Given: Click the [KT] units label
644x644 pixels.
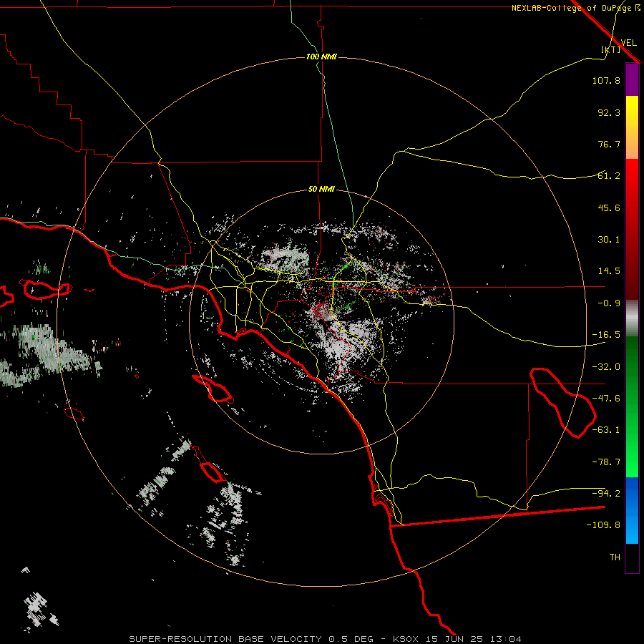Looking at the screenshot, I should point(611,49).
